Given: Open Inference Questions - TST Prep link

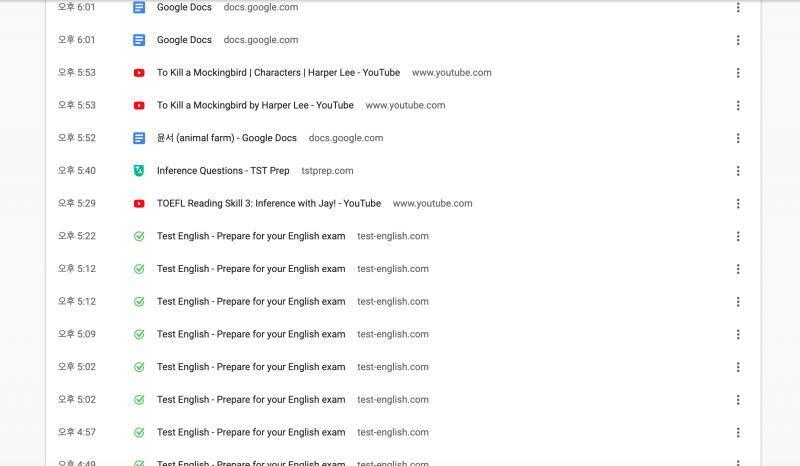Looking at the screenshot, I should point(223,170).
